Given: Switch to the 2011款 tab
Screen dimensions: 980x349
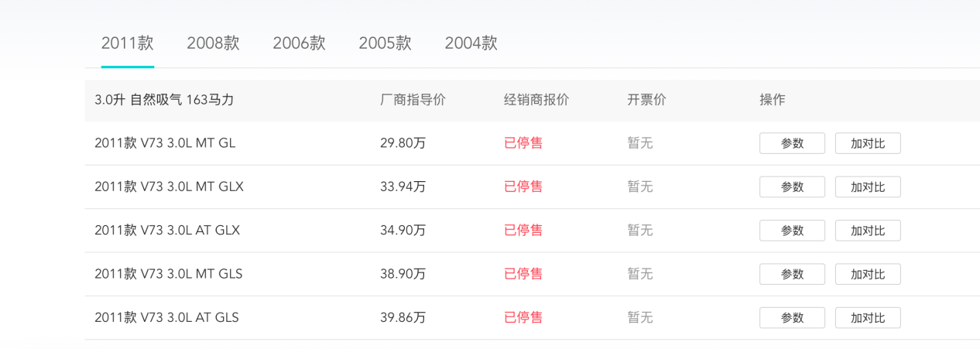Looking at the screenshot, I should pos(128,43).
